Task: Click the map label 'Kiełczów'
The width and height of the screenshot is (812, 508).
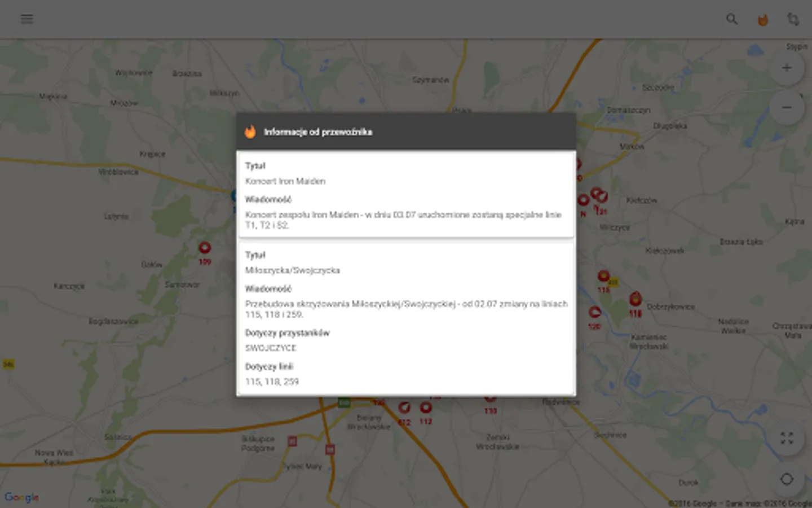Action: [x=642, y=200]
